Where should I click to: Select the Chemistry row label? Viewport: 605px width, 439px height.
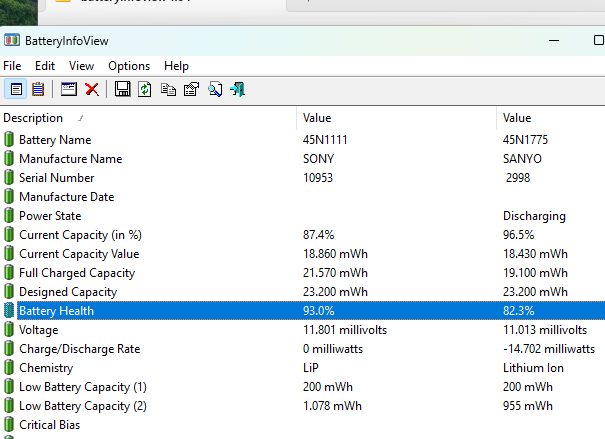click(x=46, y=368)
